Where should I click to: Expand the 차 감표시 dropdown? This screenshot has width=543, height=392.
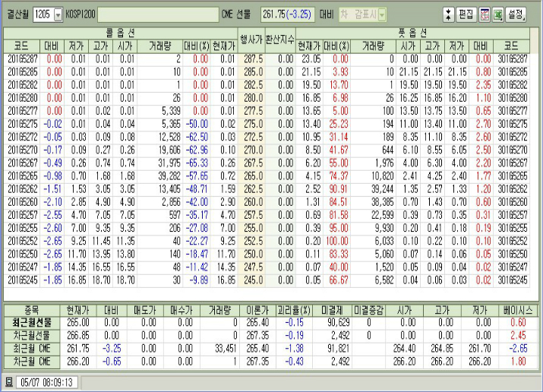click(x=381, y=14)
